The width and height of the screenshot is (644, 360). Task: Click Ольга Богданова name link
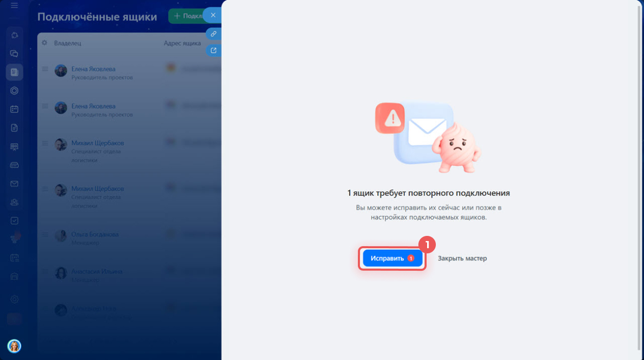(95, 234)
